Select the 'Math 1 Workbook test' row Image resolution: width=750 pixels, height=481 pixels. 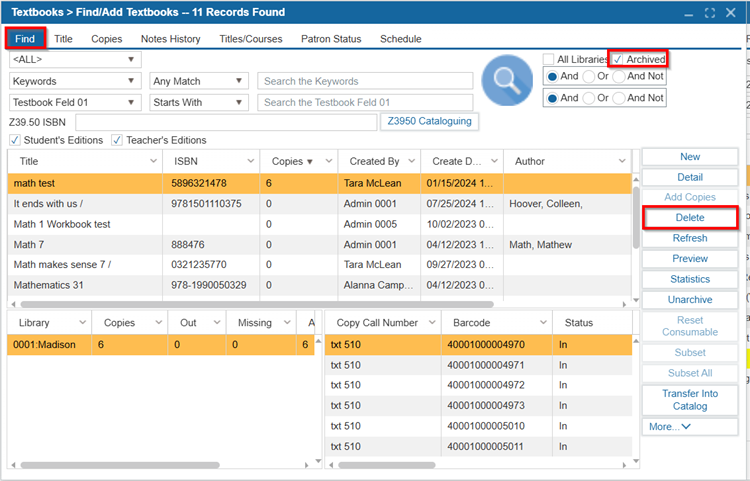click(320, 224)
